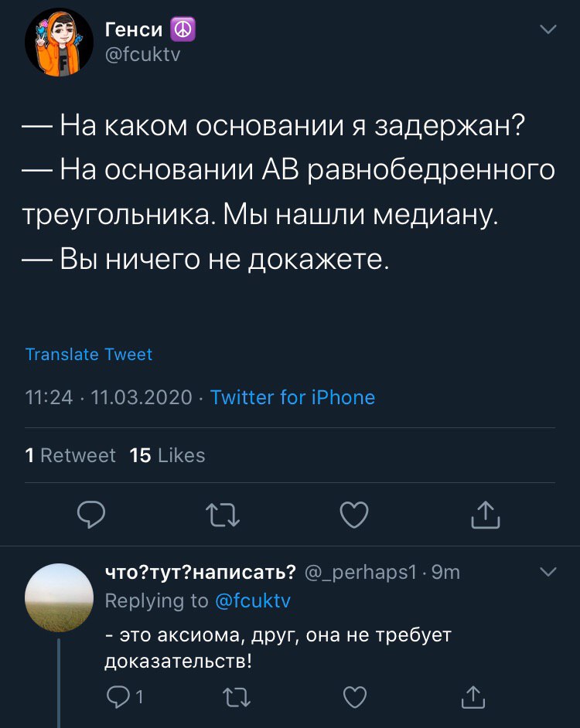The image size is (580, 728).
Task: Open reply comments on _perhaps1's reply
Action: click(x=117, y=698)
